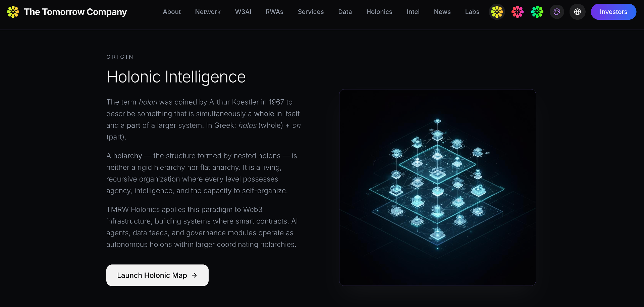Select the yellow flower theme icon

(x=497, y=12)
